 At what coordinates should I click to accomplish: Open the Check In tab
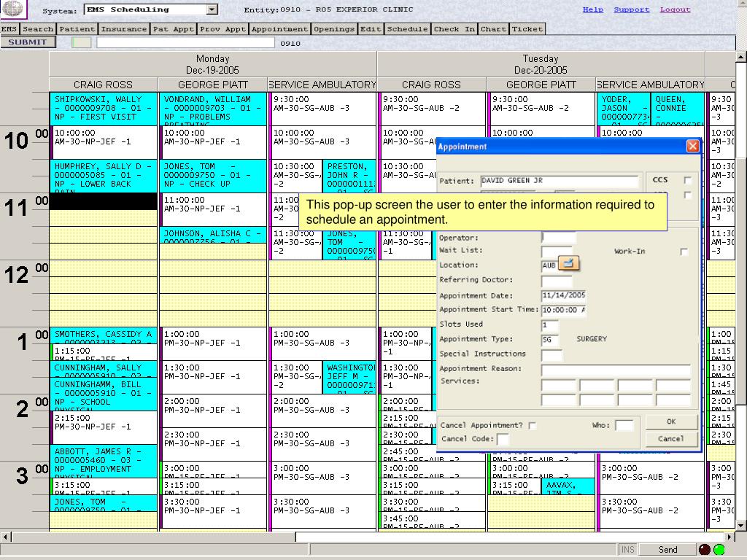(454, 29)
